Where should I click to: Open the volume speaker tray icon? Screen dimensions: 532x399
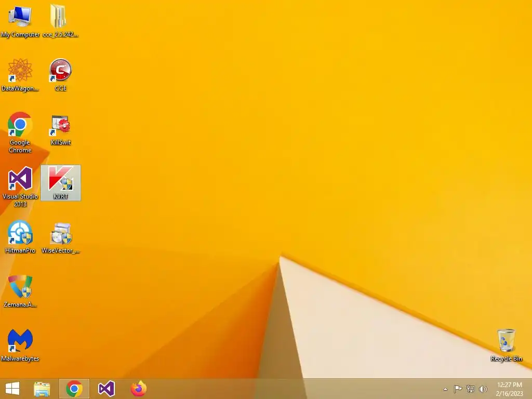[x=483, y=389]
